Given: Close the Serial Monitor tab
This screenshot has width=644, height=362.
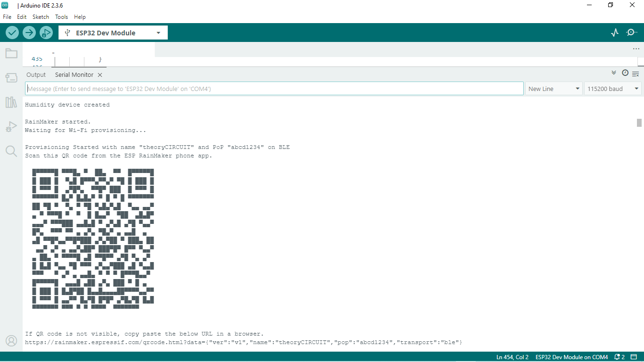Looking at the screenshot, I should pos(100,75).
